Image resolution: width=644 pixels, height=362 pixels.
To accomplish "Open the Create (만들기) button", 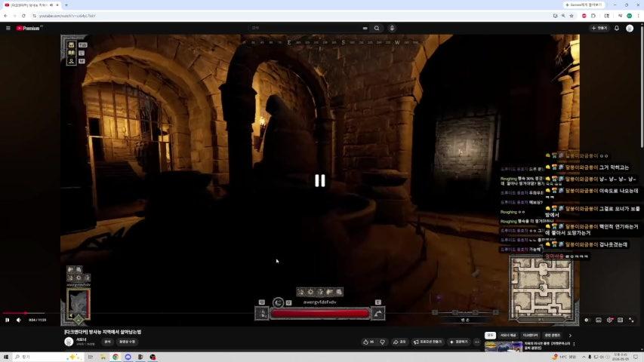I will [x=599, y=29].
